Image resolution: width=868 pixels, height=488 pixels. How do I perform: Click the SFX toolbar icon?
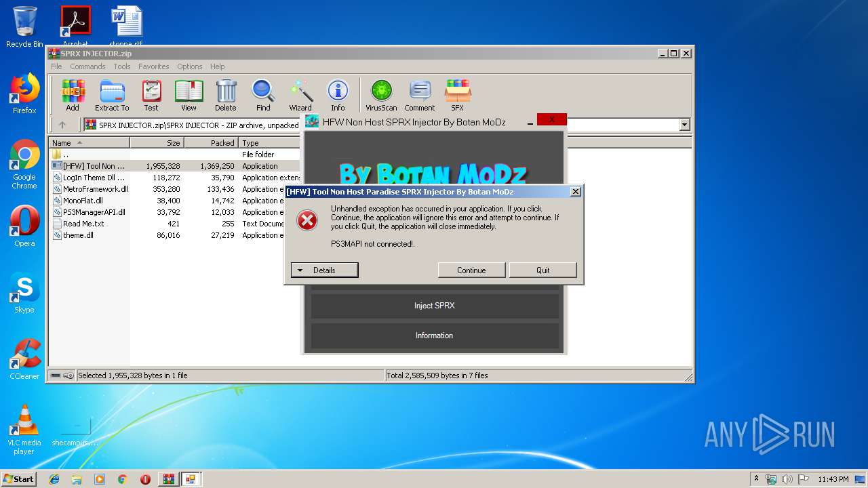click(x=458, y=95)
